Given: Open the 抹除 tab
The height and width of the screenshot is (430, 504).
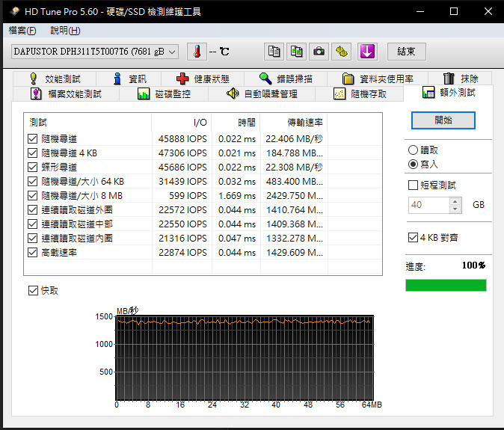Looking at the screenshot, I should point(461,79).
